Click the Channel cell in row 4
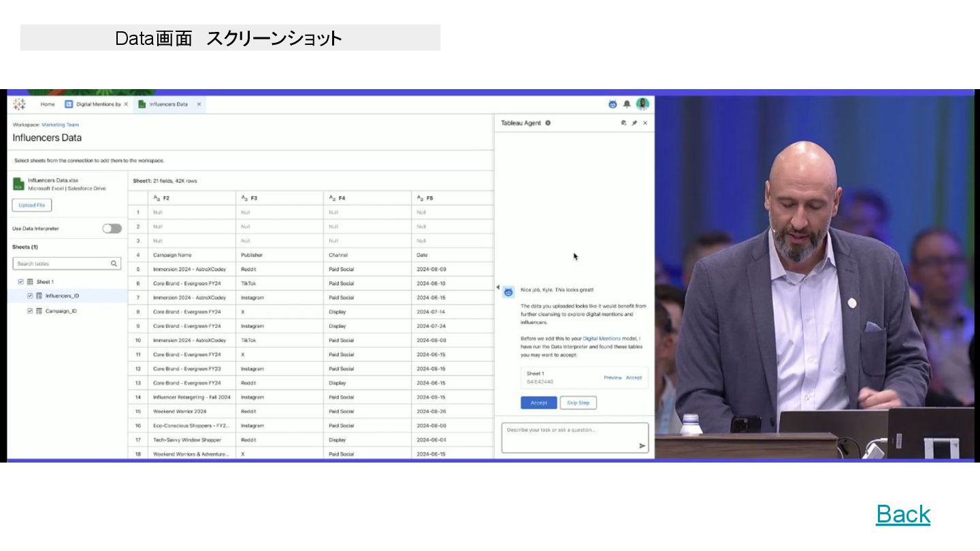This screenshot has height=551, width=980. pyautogui.click(x=367, y=255)
